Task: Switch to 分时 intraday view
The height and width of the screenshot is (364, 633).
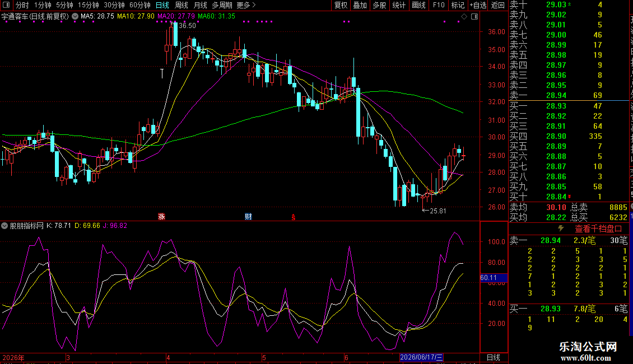Action: click(22, 5)
